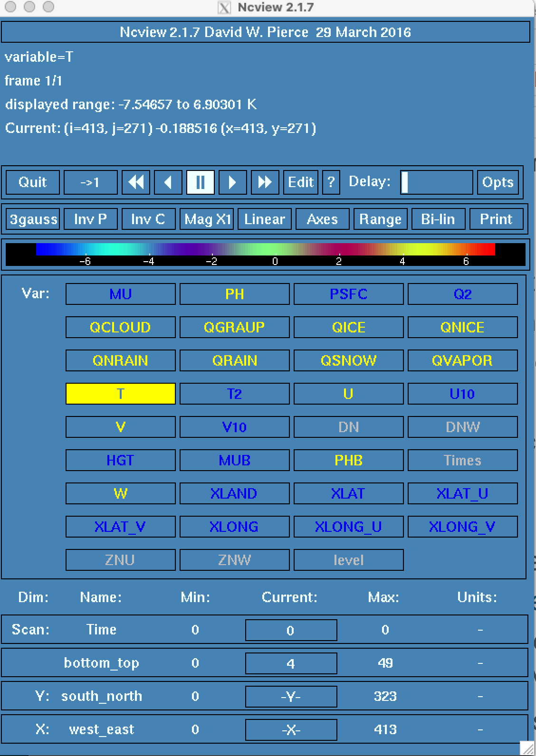Toggle Inv P invert physical
Viewport: 536px width, 756px height.
pos(91,219)
